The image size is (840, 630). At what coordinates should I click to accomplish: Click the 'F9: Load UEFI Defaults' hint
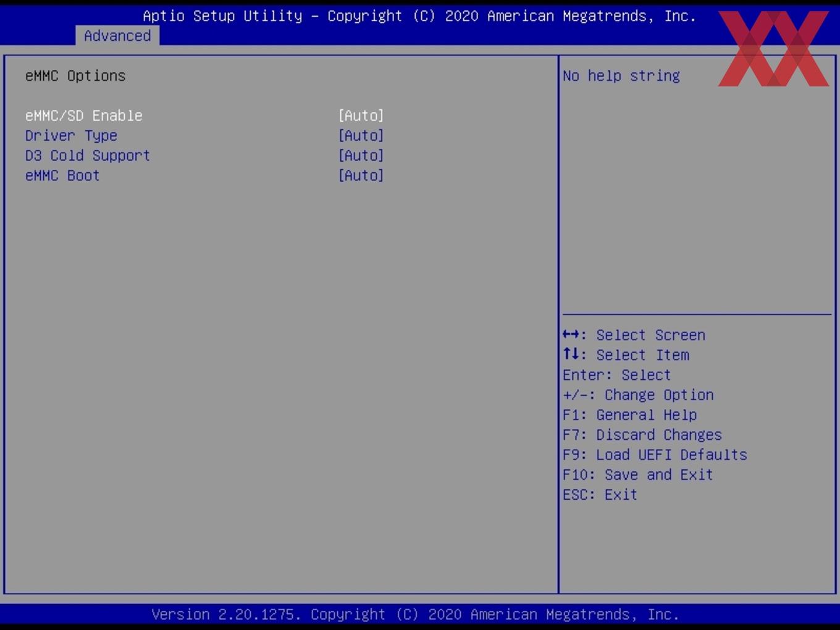point(655,455)
